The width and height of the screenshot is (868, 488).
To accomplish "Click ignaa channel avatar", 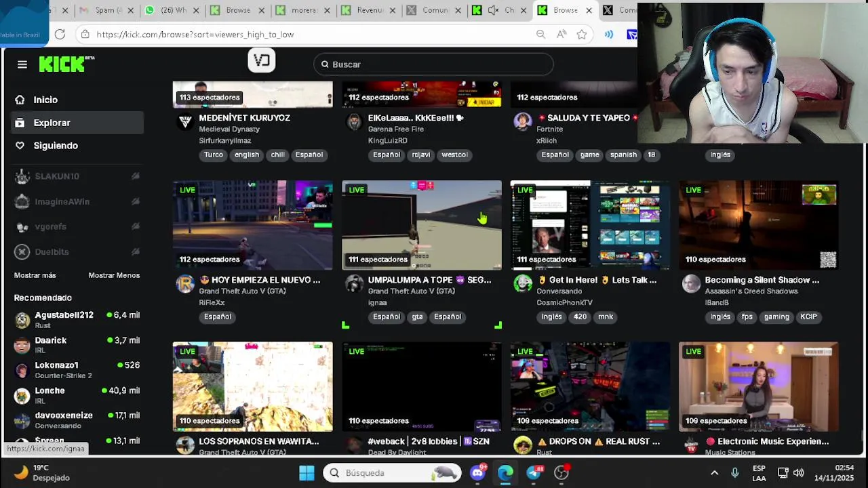I will pos(354,283).
